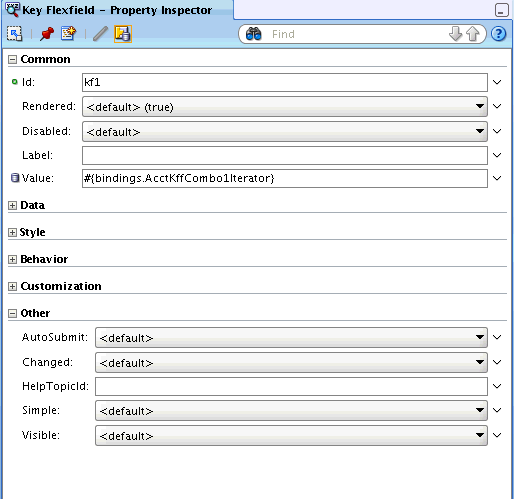
Task: Minimize the Property Inspector panel
Action: point(502,10)
